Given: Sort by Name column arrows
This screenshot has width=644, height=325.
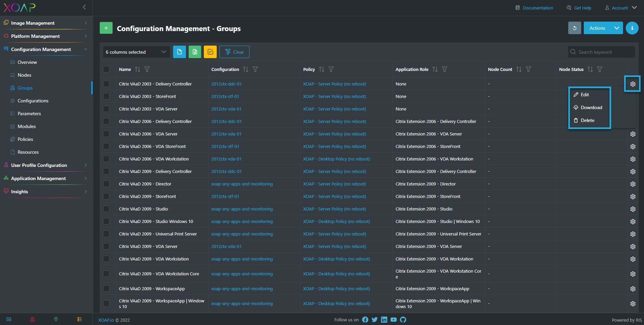Looking at the screenshot, I should 138,69.
